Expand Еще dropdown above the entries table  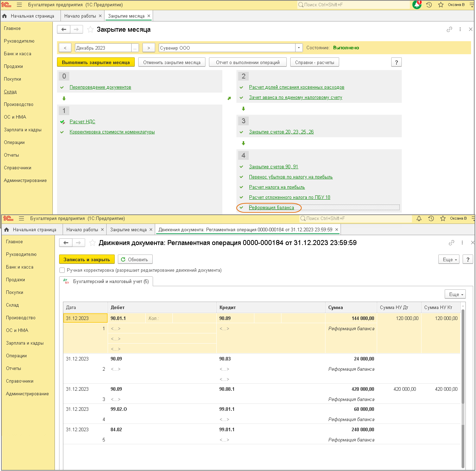pyautogui.click(x=455, y=294)
